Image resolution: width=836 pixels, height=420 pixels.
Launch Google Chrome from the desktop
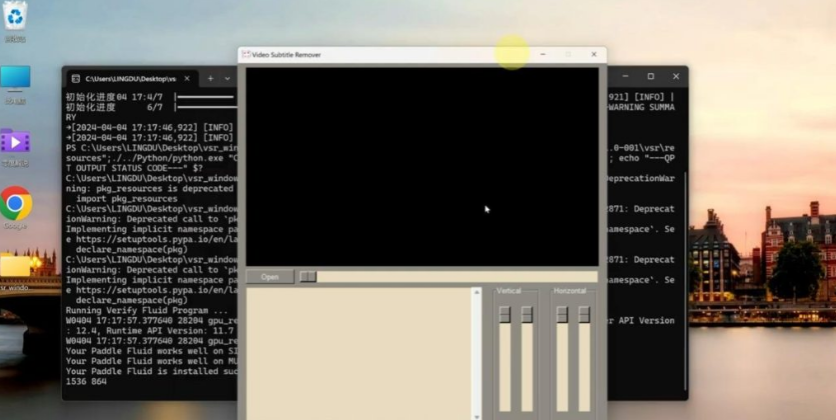coord(15,204)
